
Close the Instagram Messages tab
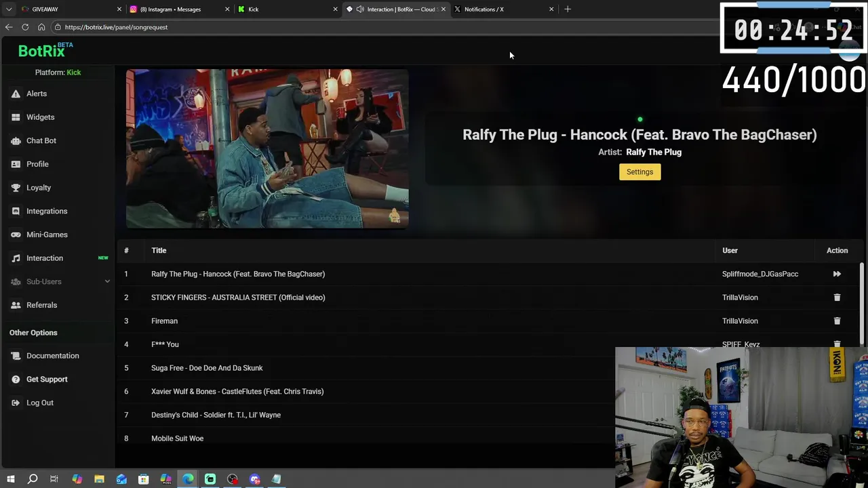coord(227,9)
